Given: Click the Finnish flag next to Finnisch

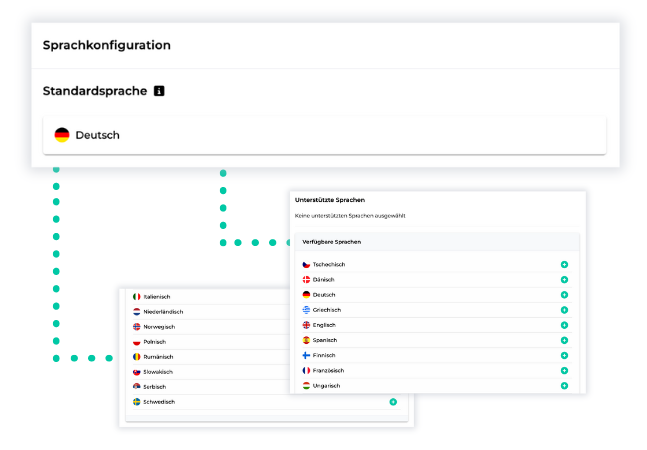Looking at the screenshot, I should [x=306, y=355].
